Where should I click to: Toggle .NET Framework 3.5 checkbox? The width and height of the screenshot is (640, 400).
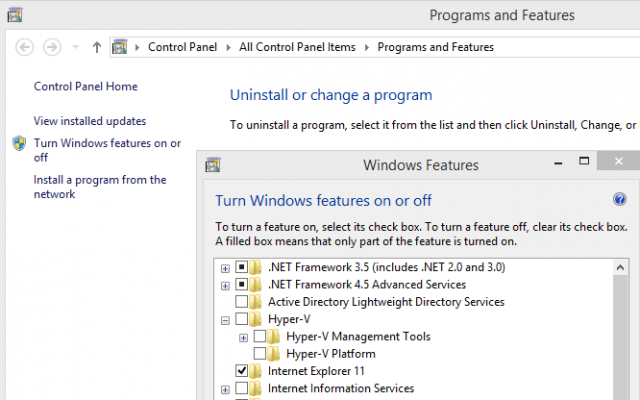click(x=242, y=267)
